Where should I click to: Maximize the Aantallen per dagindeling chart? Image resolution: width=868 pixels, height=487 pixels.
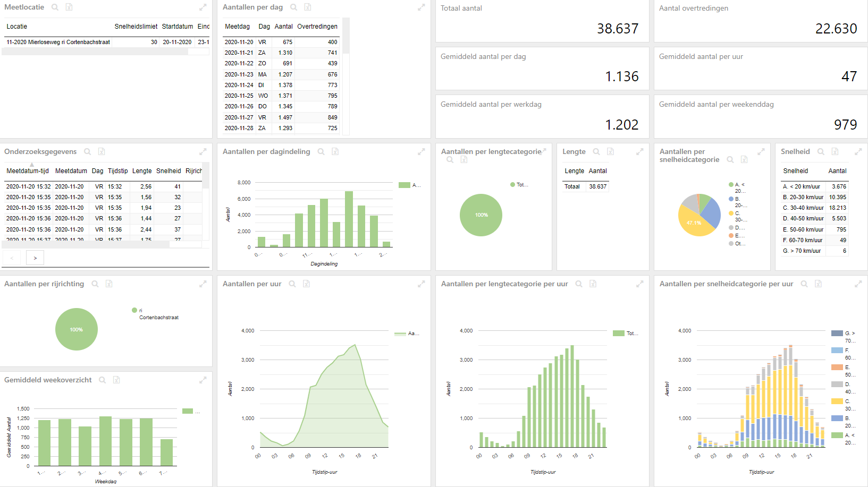click(x=421, y=152)
